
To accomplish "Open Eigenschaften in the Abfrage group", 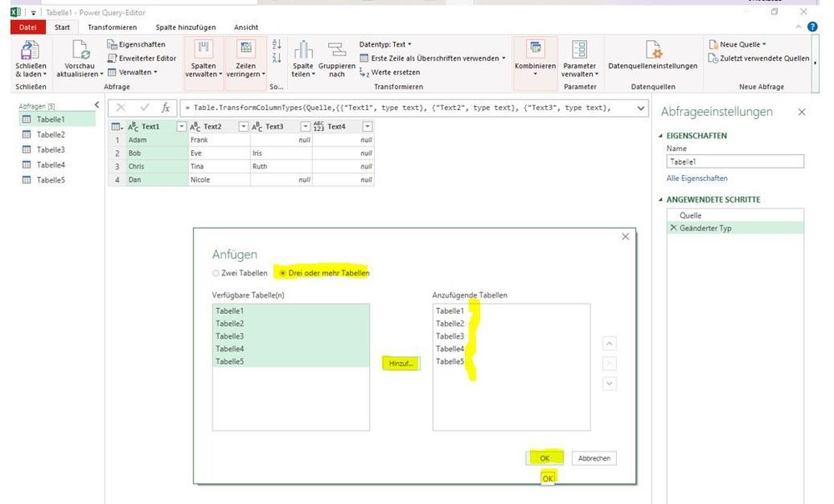I will (136, 45).
